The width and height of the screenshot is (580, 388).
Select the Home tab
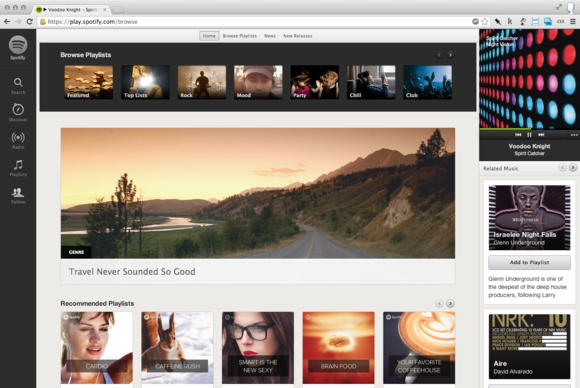point(209,36)
